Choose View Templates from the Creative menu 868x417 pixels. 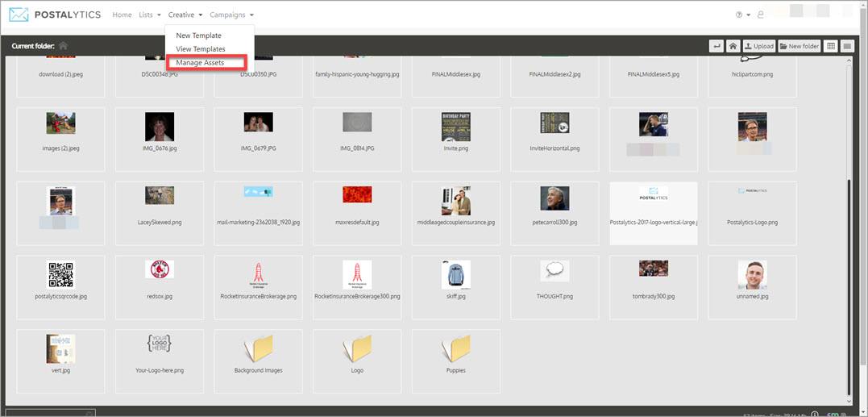click(201, 49)
